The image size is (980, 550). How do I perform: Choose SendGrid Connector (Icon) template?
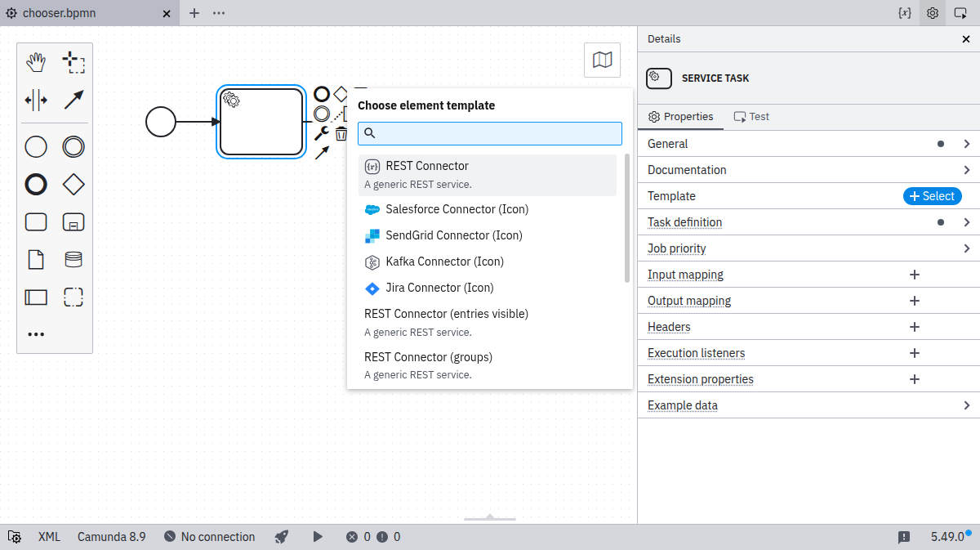[488, 235]
